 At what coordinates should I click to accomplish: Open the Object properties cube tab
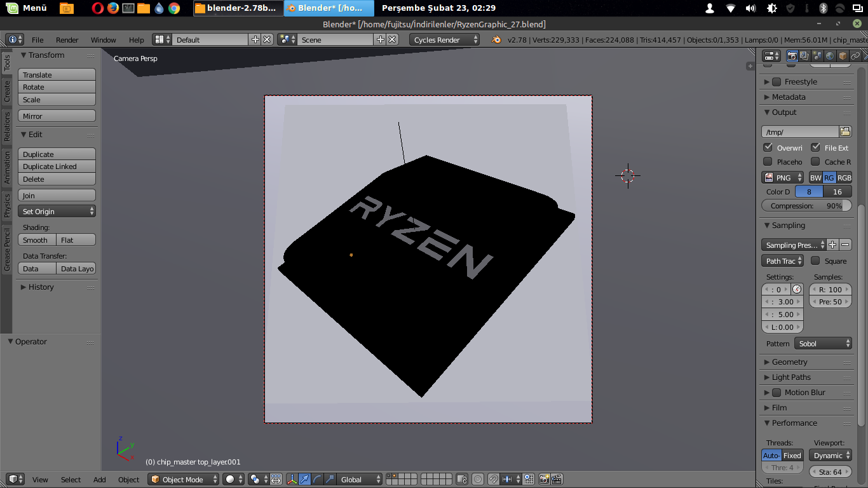pos(843,56)
